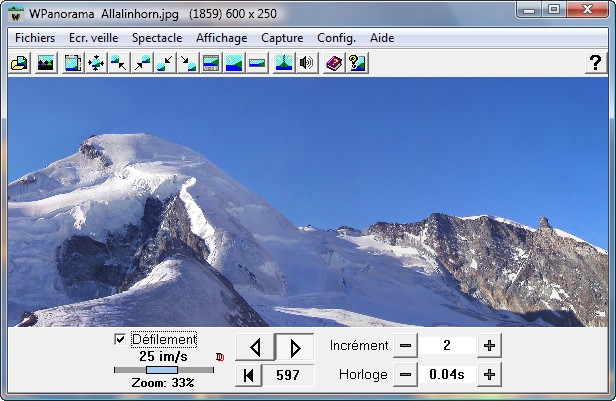This screenshot has height=401, width=616.
Task: Open the purple help book icon
Action: 334,63
